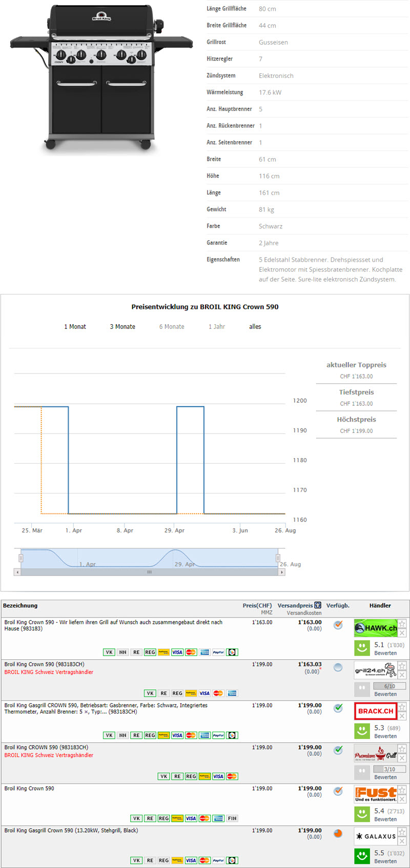Open the BRACK.CH dealer logo
Screen dimensions: 410x868
click(376, 711)
